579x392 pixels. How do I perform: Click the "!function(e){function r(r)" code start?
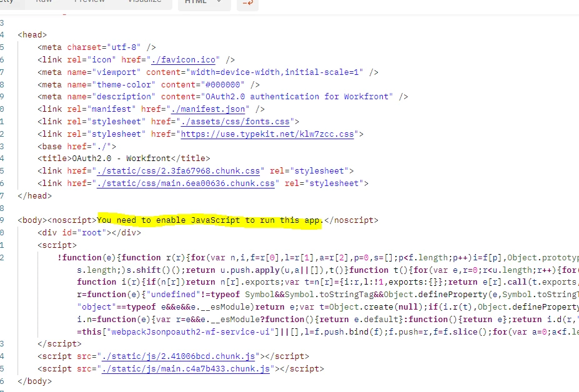pos(121,258)
